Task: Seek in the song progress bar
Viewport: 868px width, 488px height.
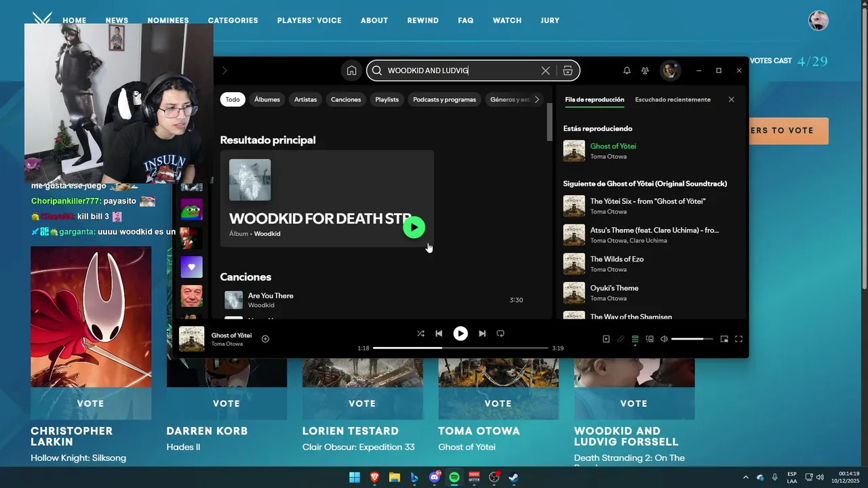Action: tap(460, 348)
